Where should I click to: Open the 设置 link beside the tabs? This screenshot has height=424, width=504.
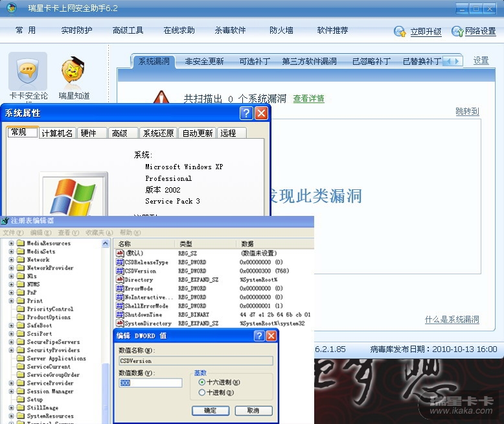[481, 60]
